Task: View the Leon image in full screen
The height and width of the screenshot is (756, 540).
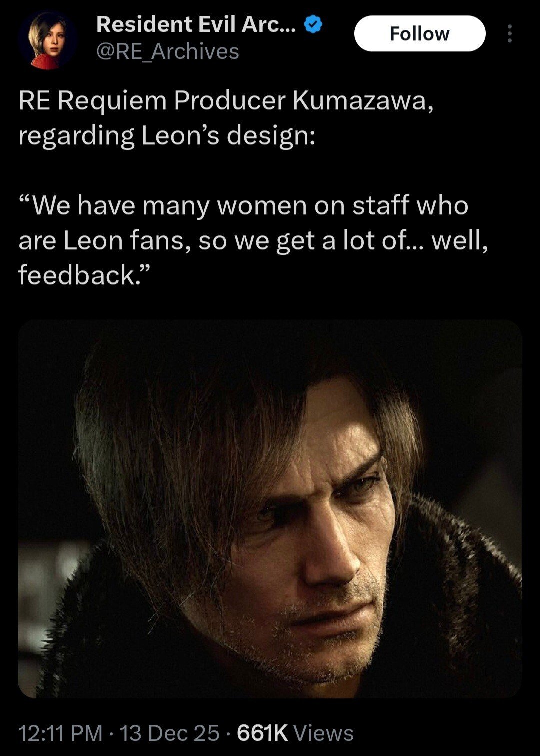Action: click(270, 509)
